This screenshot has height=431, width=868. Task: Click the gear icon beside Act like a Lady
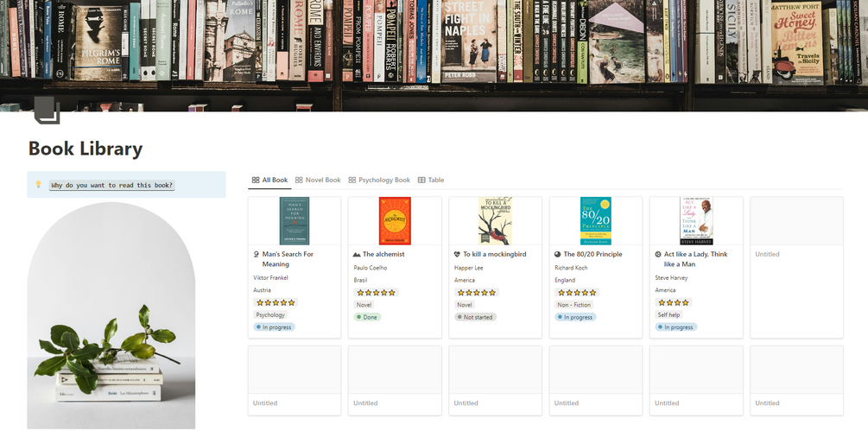pos(658,255)
